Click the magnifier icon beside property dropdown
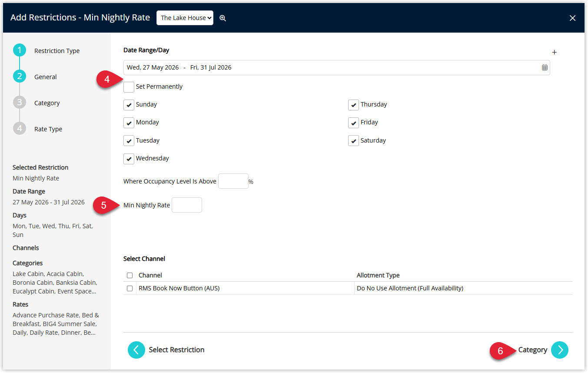Viewport: 588px width, 373px height. (x=223, y=18)
